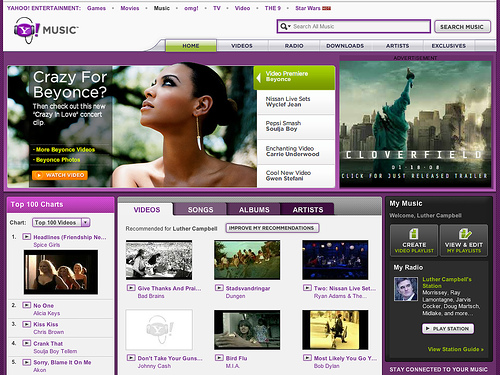The height and width of the screenshot is (375, 500).
Task: Go to Games in Yahoo Entertainment bar
Action: point(96,8)
